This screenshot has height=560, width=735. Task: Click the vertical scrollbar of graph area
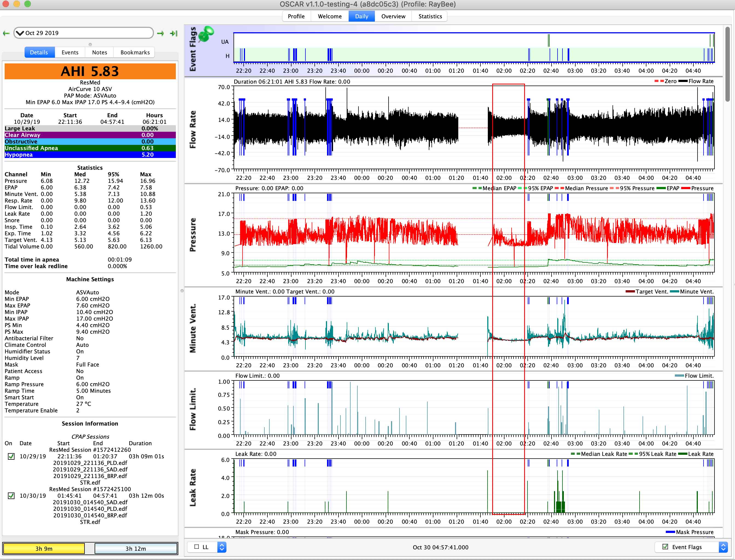728,64
